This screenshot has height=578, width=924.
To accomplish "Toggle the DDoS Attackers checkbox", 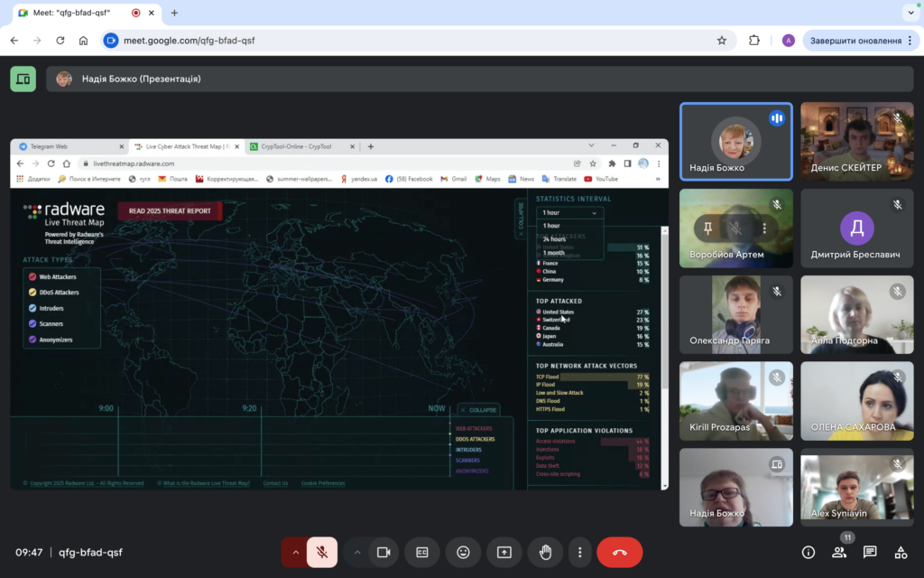I will pyautogui.click(x=32, y=293).
